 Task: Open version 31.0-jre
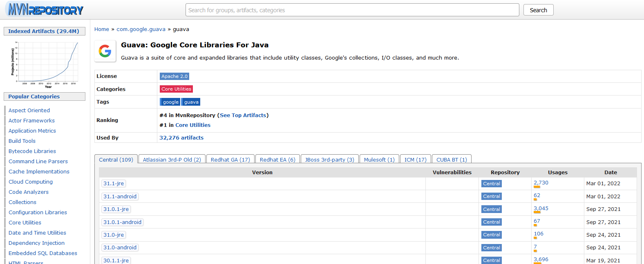(x=114, y=235)
